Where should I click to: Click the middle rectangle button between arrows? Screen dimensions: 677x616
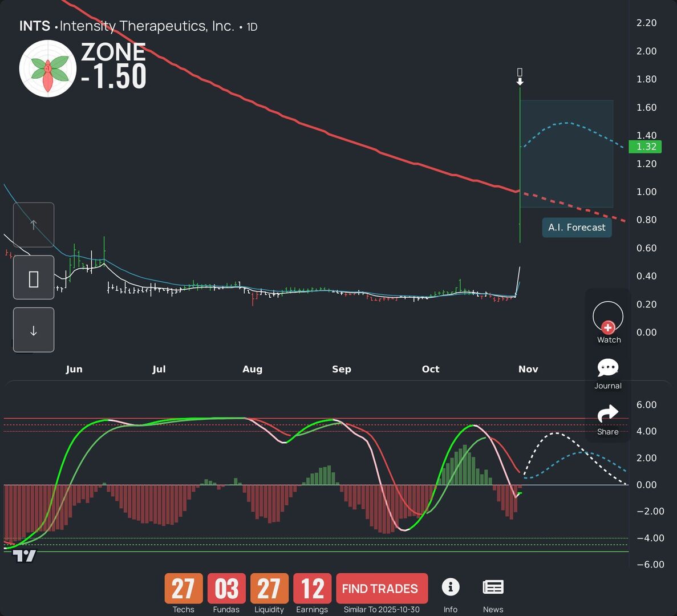pos(34,278)
